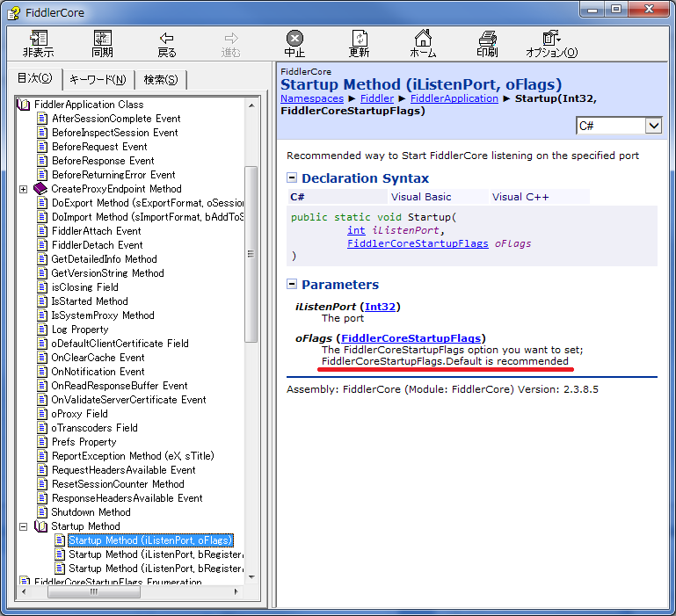Click the page icon beside Log Property
The image size is (676, 616).
pyautogui.click(x=42, y=329)
